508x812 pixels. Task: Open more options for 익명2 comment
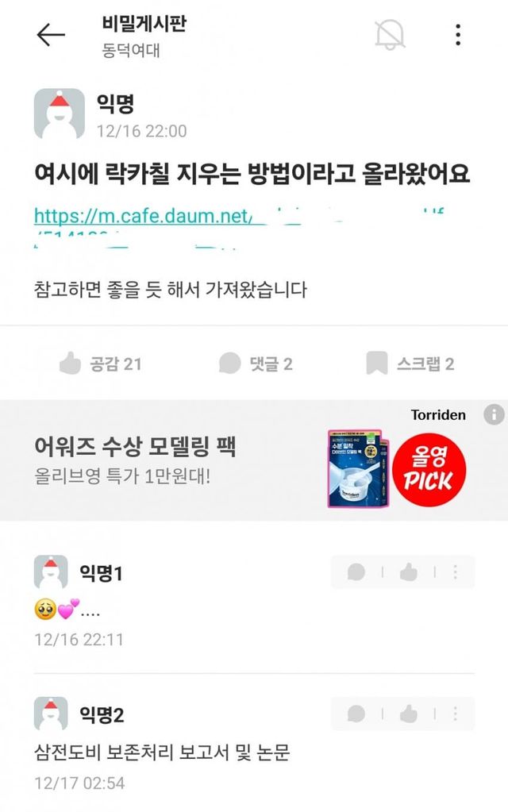pos(455,714)
